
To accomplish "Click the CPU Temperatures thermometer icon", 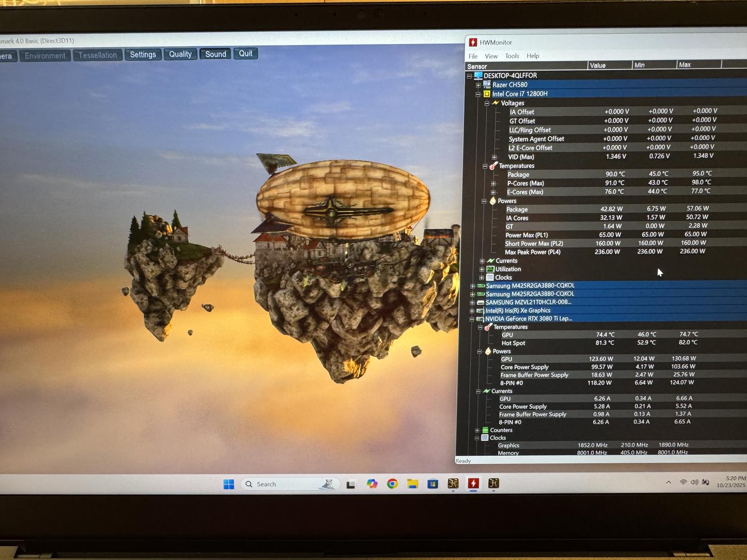I will [493, 166].
